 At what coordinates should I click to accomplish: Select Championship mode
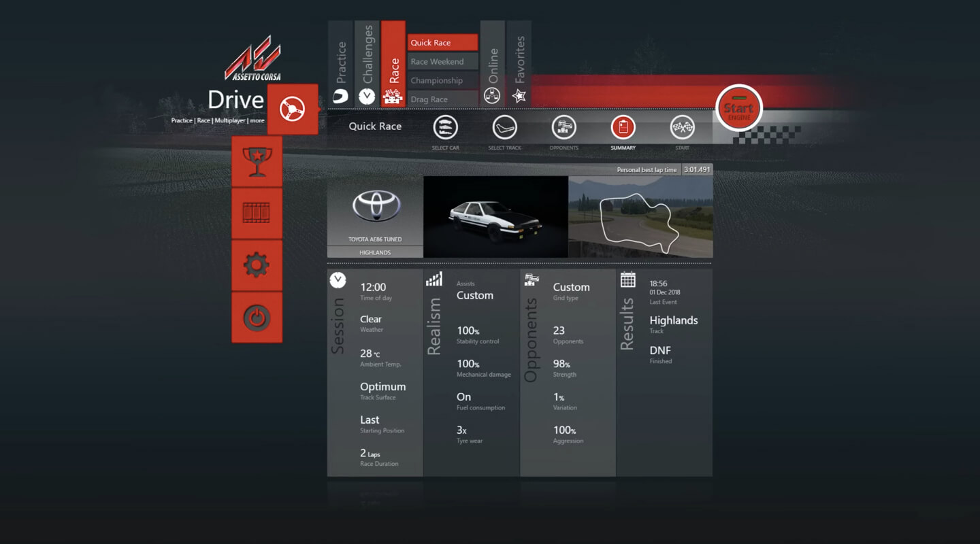coord(442,80)
